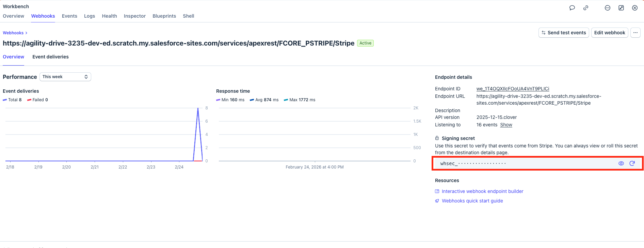Click the delivery spike on the chart
Viewport: 644px width, 248px height.
coord(198,134)
